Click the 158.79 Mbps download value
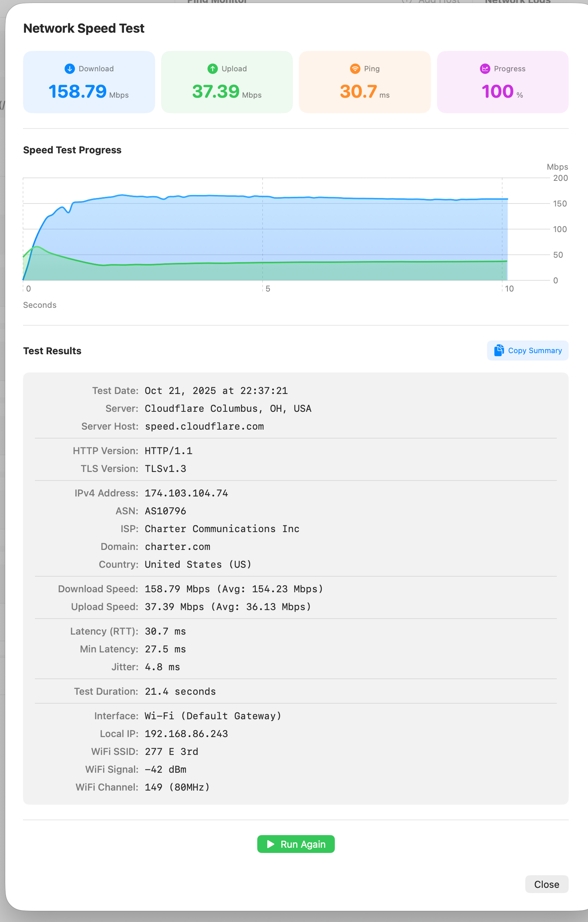Viewport: 588px width, 922px height. (78, 91)
